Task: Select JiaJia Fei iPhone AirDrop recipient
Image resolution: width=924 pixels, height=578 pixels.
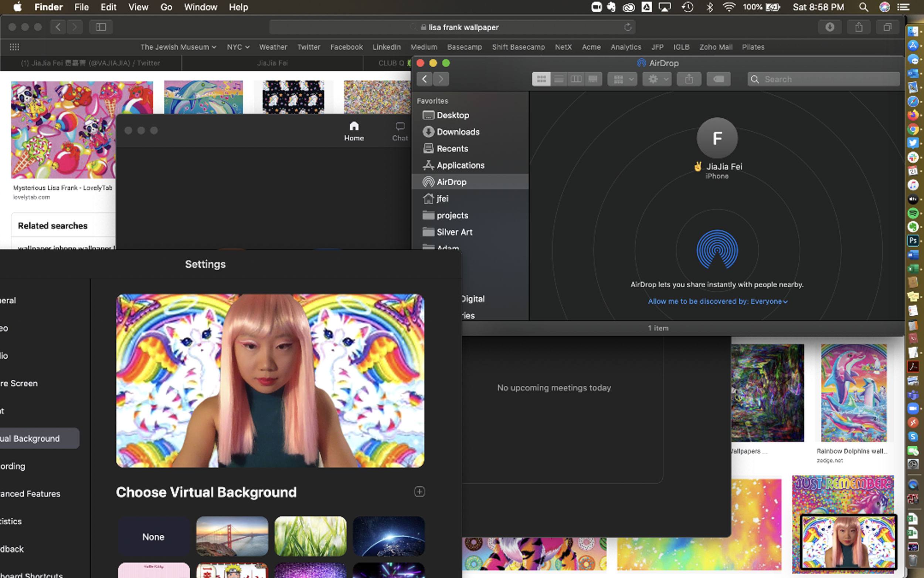Action: click(717, 148)
